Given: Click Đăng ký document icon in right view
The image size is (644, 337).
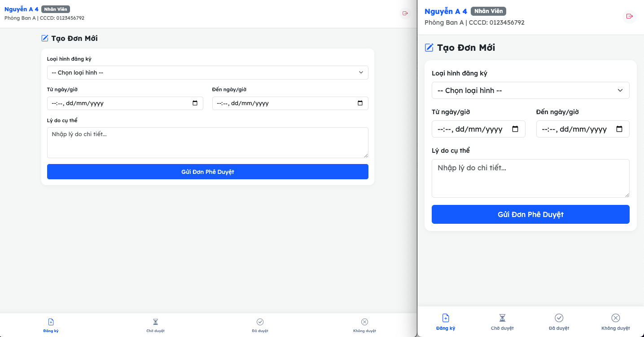Looking at the screenshot, I should [x=446, y=318].
